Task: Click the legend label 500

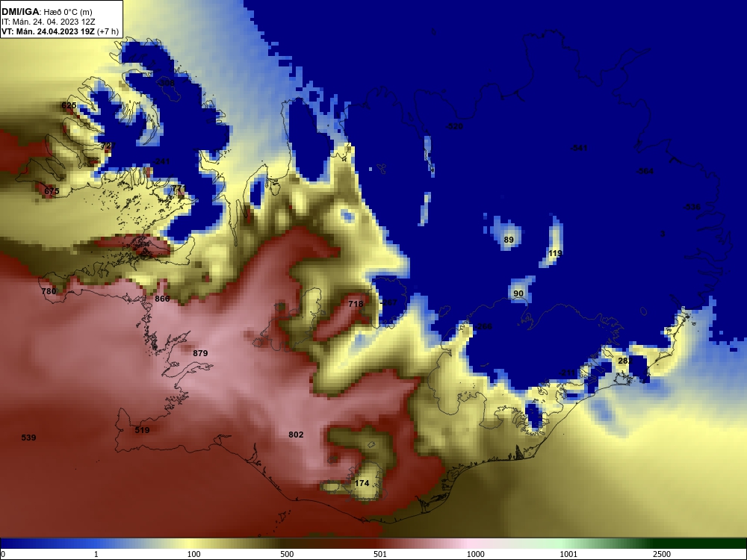Action: tap(288, 554)
